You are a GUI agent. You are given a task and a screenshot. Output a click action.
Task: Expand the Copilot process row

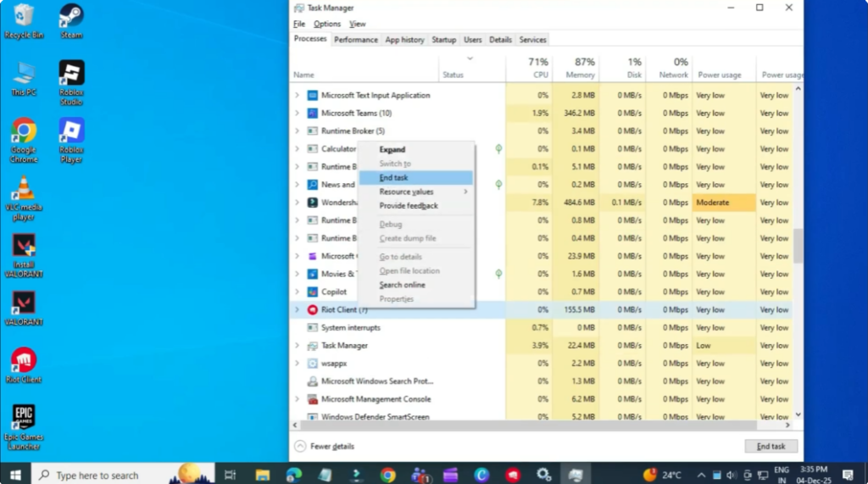coord(297,292)
